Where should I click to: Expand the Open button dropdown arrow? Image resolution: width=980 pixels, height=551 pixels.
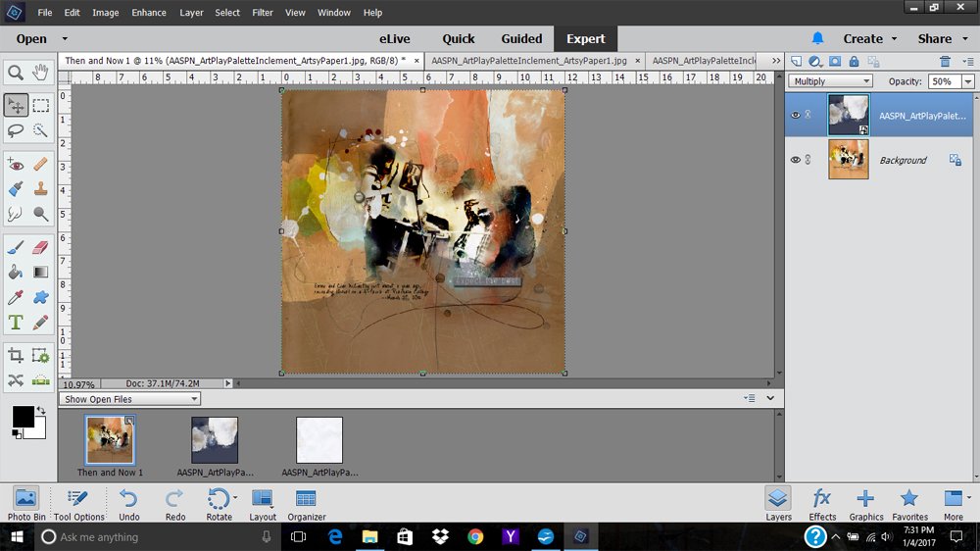point(65,39)
